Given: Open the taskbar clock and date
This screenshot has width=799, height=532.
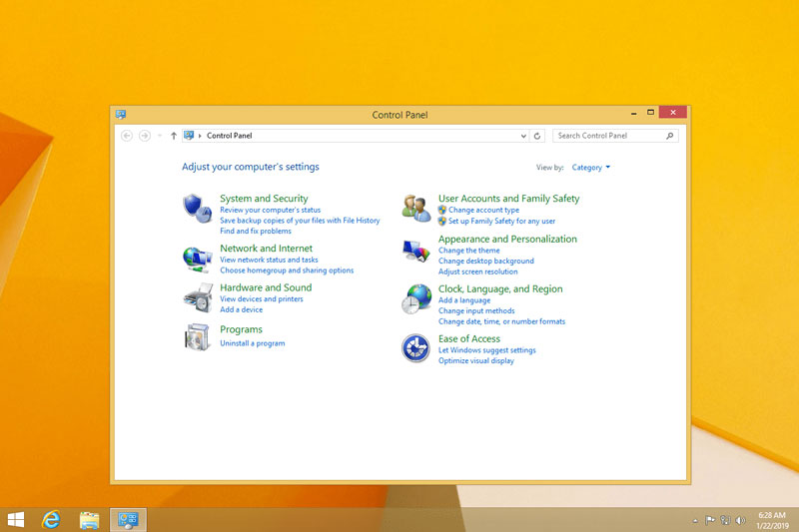Looking at the screenshot, I should 772,520.
